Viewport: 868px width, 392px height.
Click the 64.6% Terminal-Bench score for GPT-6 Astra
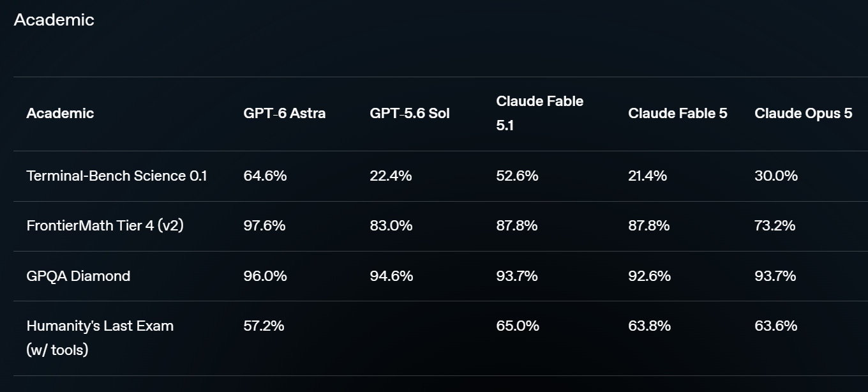[265, 176]
